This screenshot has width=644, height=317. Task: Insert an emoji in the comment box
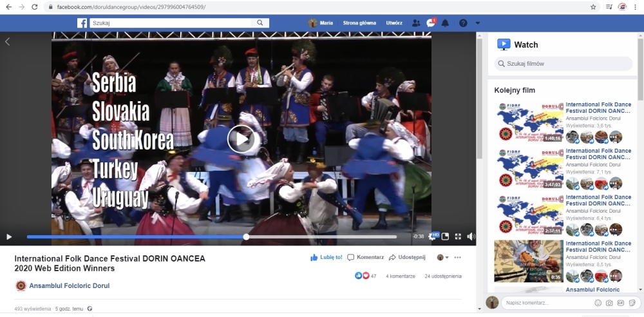pyautogui.click(x=598, y=303)
